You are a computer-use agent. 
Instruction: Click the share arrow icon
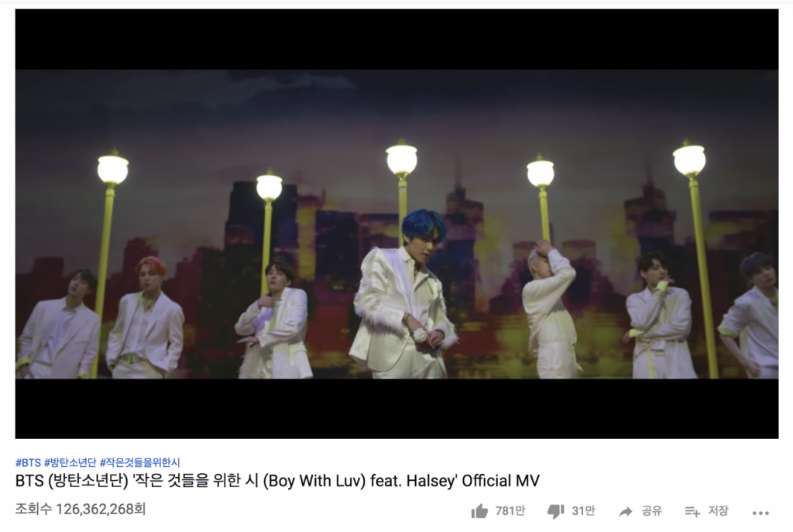[x=626, y=512]
